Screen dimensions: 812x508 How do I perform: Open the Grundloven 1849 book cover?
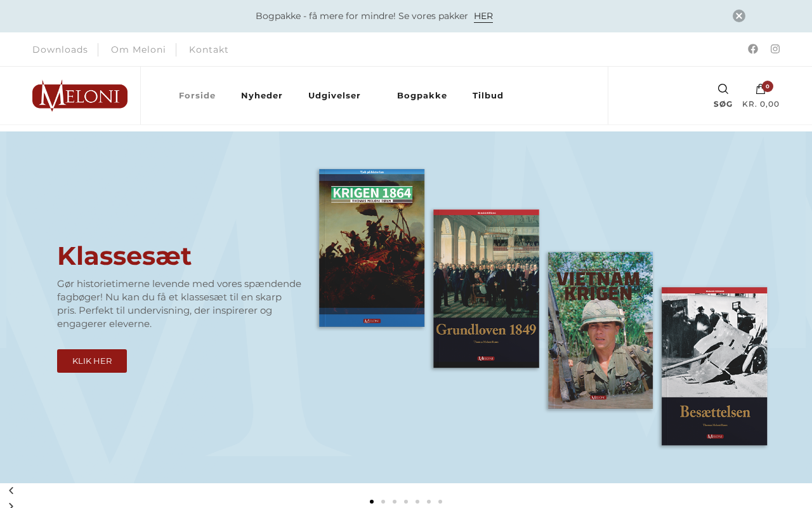486,288
